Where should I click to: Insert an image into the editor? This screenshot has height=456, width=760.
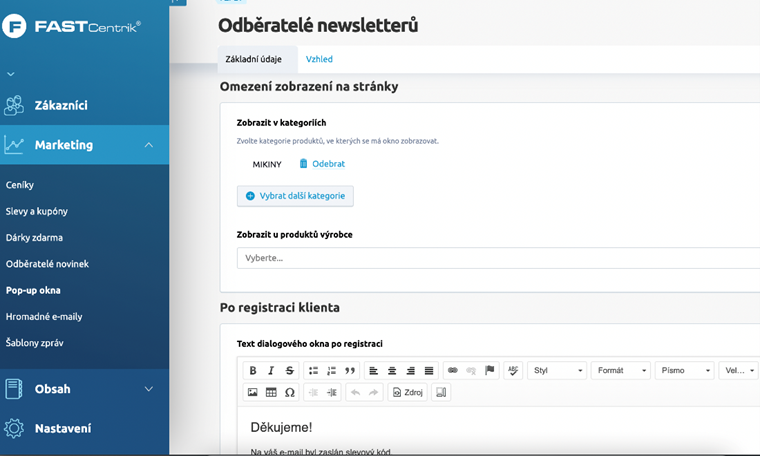point(253,393)
